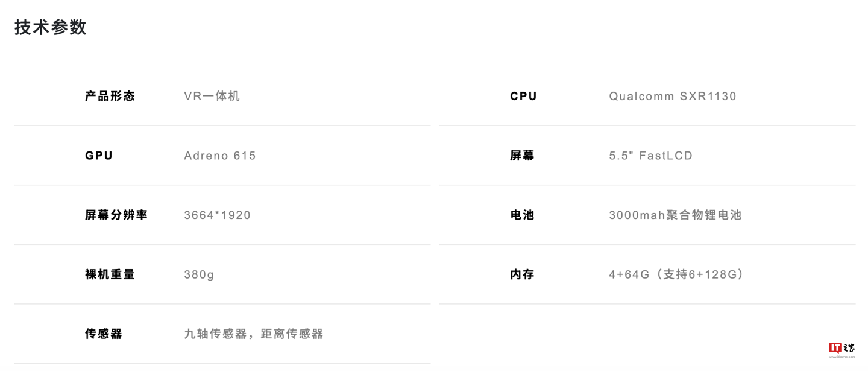Select the 屏幕分辨率 label
This screenshot has height=371, width=868.
click(x=116, y=215)
